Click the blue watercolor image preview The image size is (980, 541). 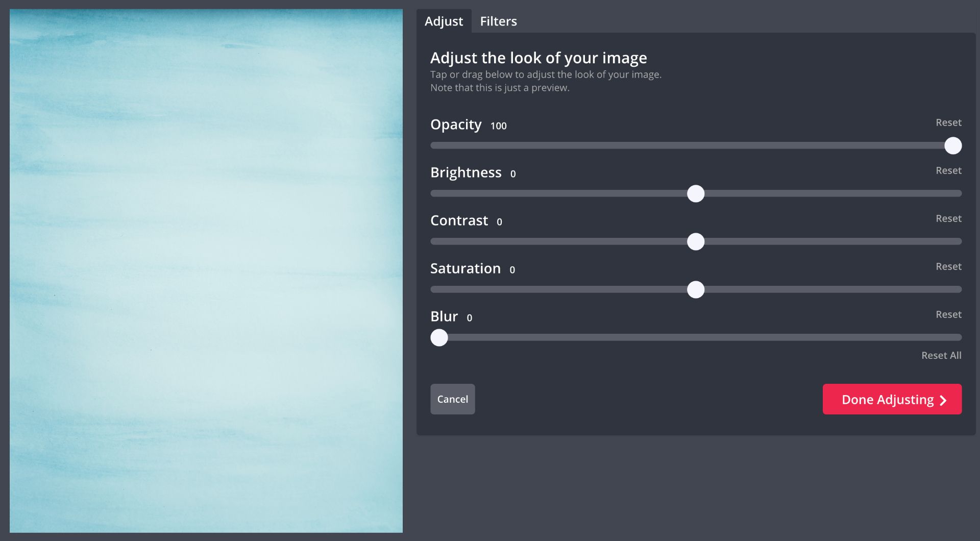[206, 270]
